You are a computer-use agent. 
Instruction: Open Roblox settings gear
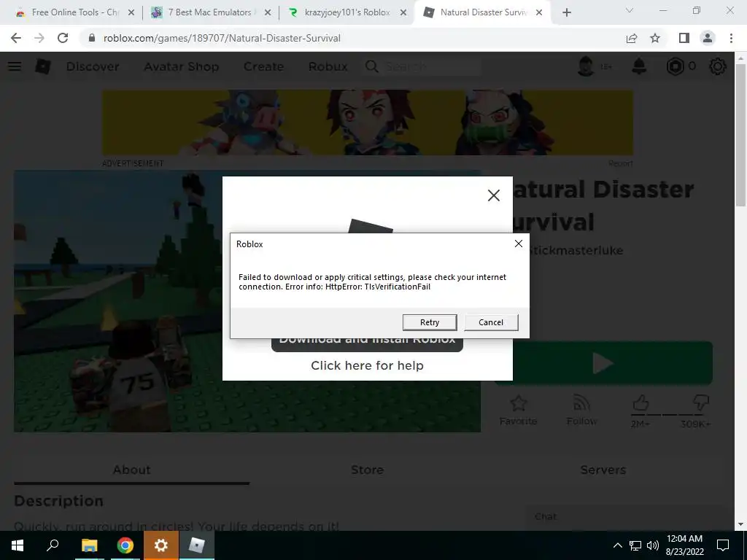[x=718, y=66]
